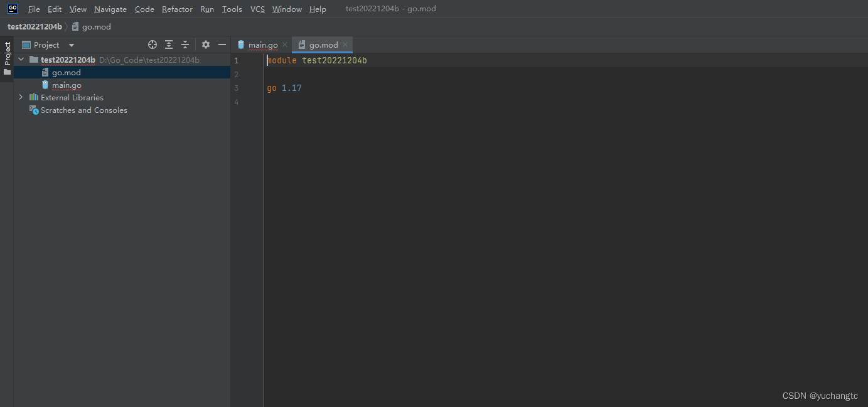868x407 pixels.
Task: Open the Project view mode dropdown
Action: pos(70,45)
